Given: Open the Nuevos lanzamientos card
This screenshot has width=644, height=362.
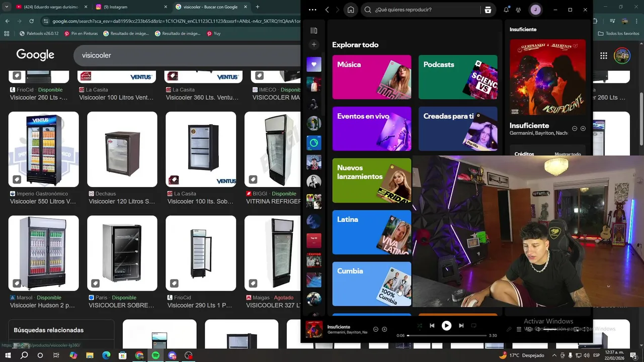Looking at the screenshot, I should (x=372, y=180).
